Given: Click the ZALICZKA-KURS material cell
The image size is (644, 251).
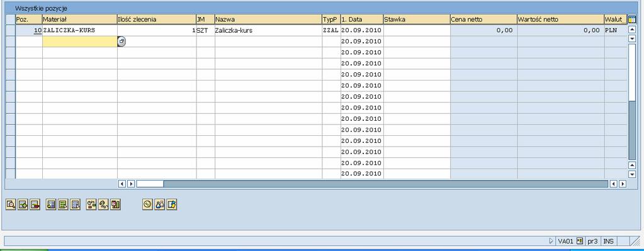Looking at the screenshot, I should click(80, 30).
